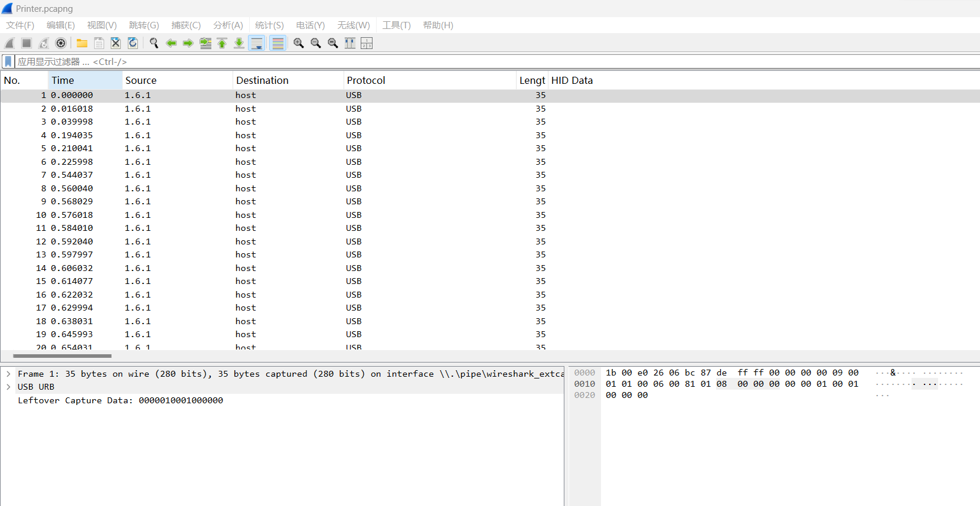This screenshot has width=980, height=506.
Task: Open capture options gear icon
Action: tap(61, 43)
